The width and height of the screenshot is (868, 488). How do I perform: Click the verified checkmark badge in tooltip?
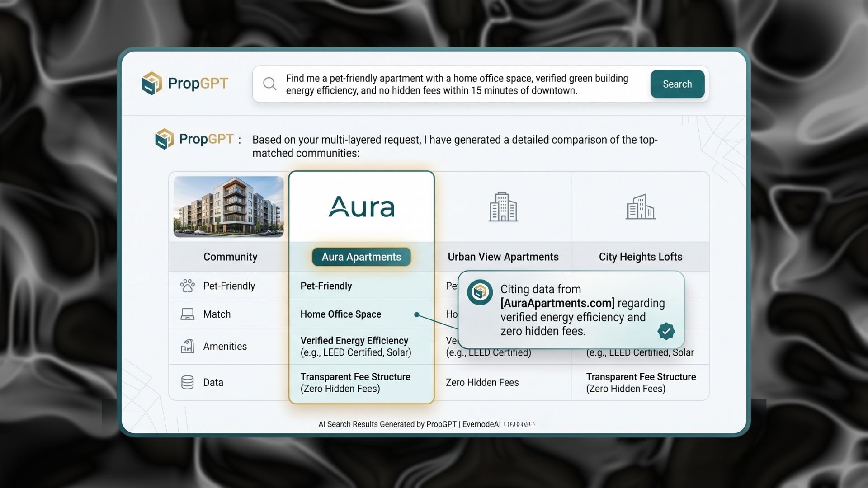coord(666,331)
